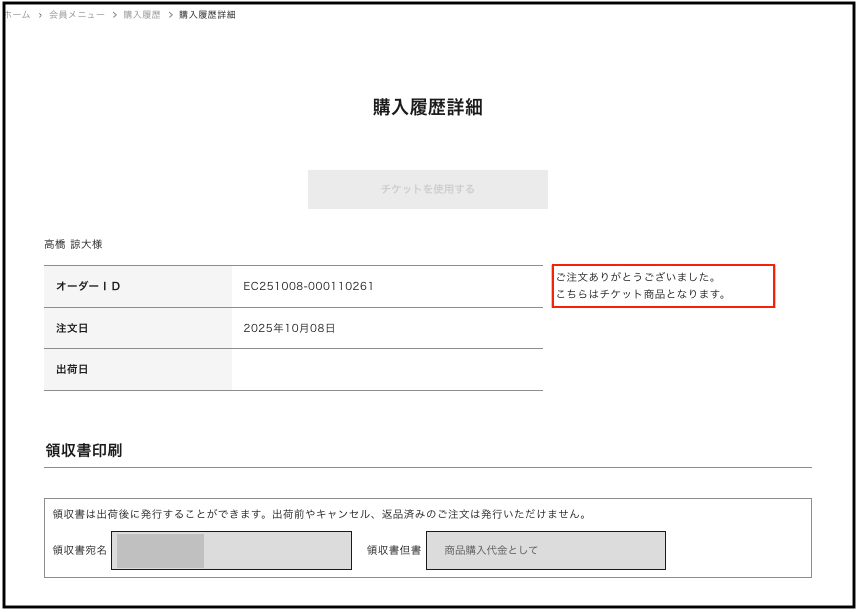Click the オーダーID row label
The width and height of the screenshot is (858, 612).
[x=88, y=287]
